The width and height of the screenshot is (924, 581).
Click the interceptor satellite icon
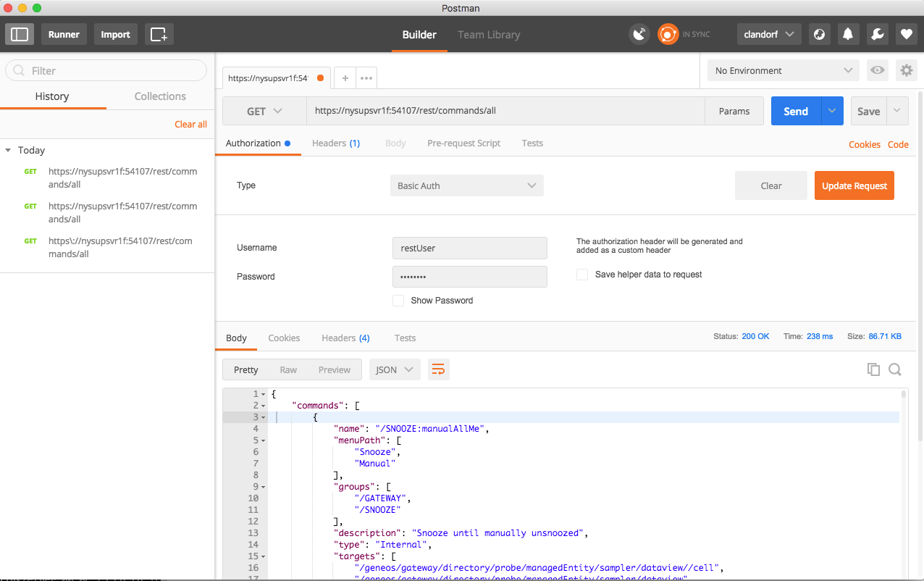639,34
